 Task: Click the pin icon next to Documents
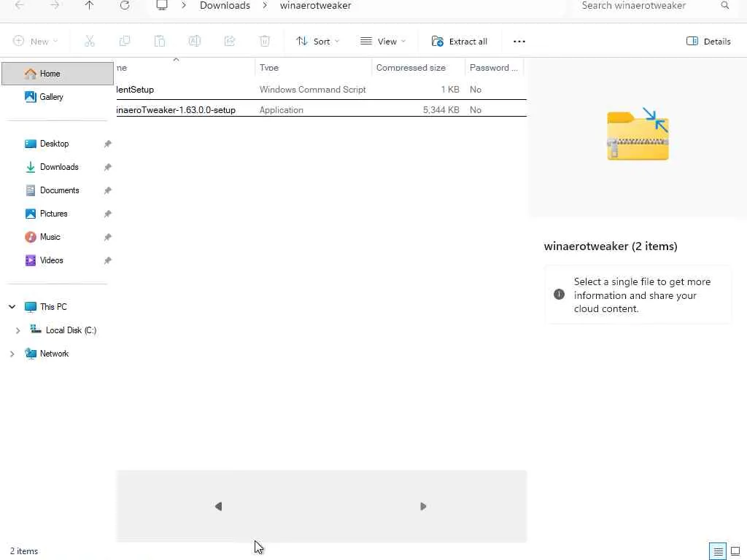[x=108, y=190]
